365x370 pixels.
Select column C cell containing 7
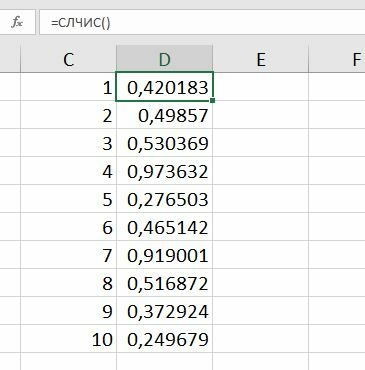(x=69, y=254)
